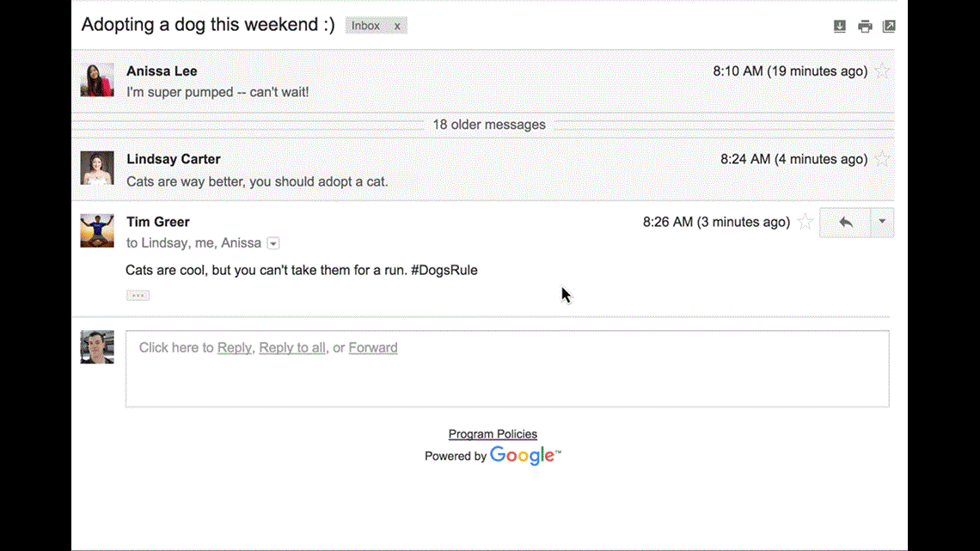Click the Reply link in the reply box
The width and height of the screenshot is (980, 551).
coord(234,347)
